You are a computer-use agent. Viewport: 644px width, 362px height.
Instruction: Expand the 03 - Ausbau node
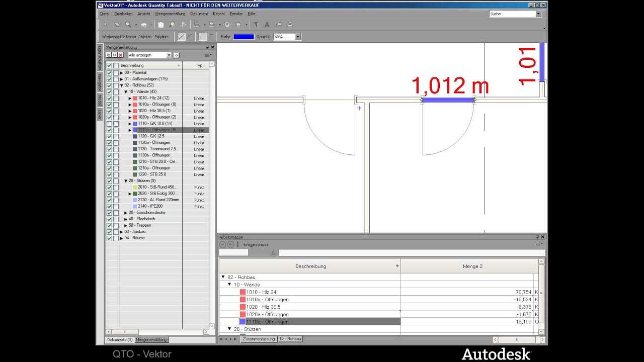click(121, 232)
